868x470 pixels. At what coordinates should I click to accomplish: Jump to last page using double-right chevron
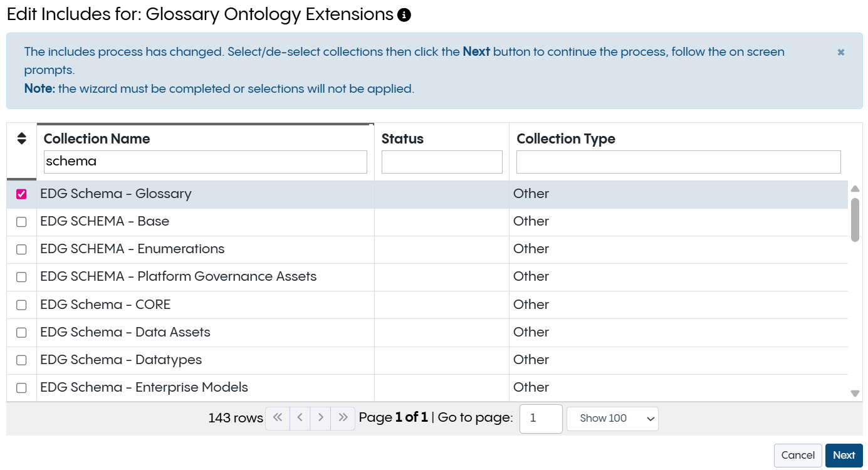(x=342, y=418)
